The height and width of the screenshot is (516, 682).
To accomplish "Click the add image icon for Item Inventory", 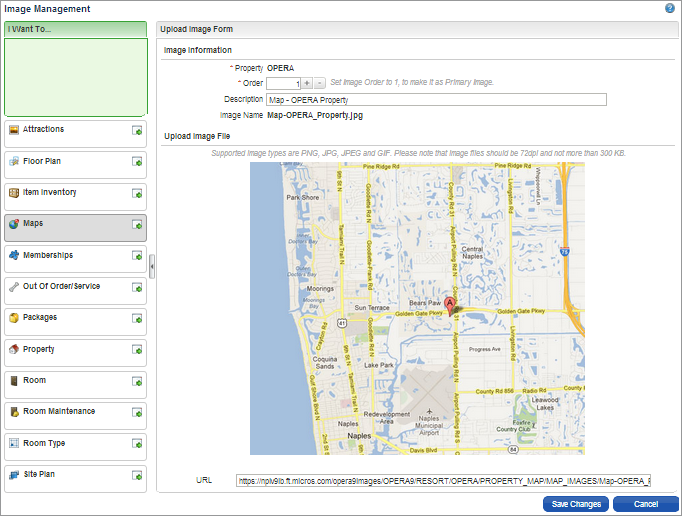I will (136, 193).
